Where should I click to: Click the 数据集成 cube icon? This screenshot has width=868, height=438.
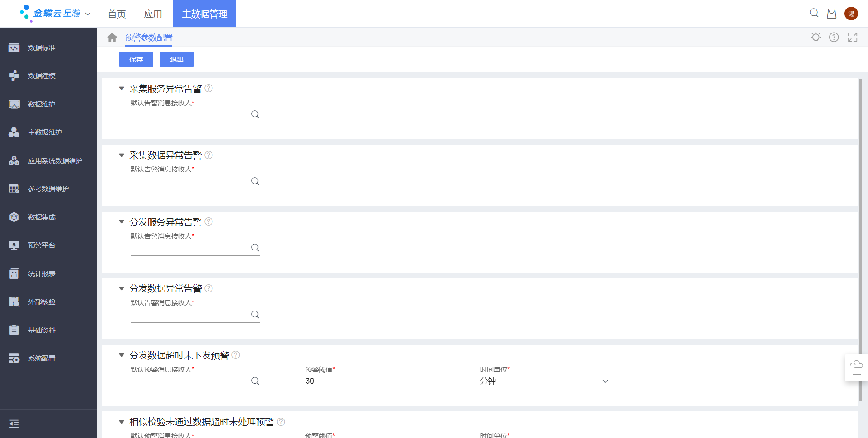pos(14,217)
